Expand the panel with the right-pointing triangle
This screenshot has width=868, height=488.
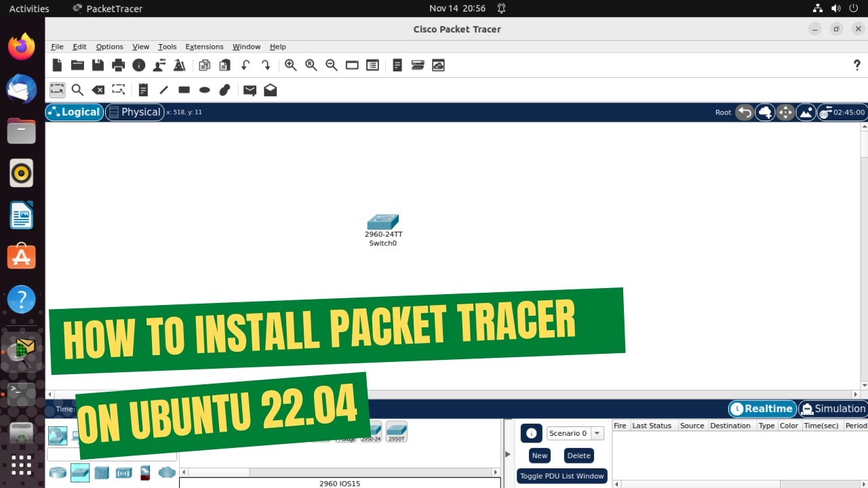tap(507, 454)
